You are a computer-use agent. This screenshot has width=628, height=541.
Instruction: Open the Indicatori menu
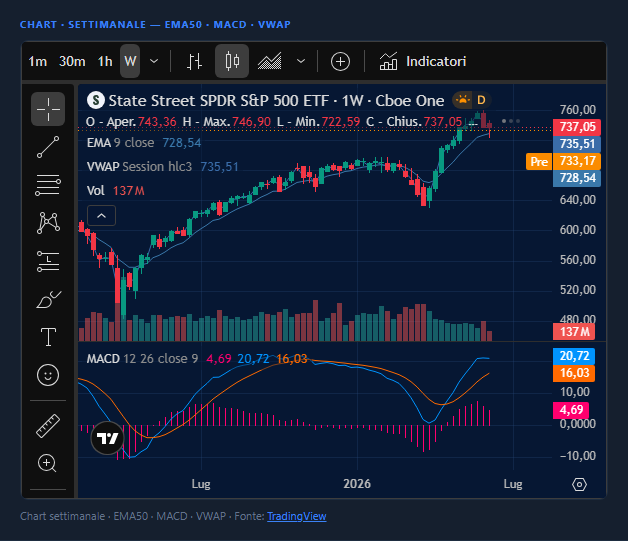click(x=423, y=62)
